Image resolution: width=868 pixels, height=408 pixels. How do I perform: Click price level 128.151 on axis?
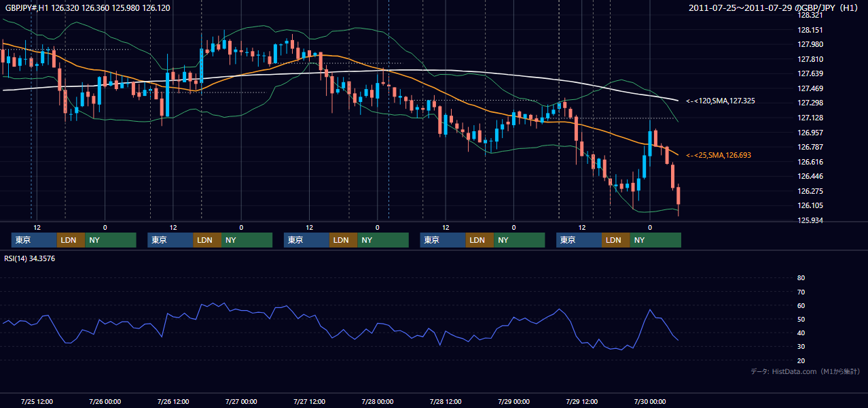click(810, 30)
